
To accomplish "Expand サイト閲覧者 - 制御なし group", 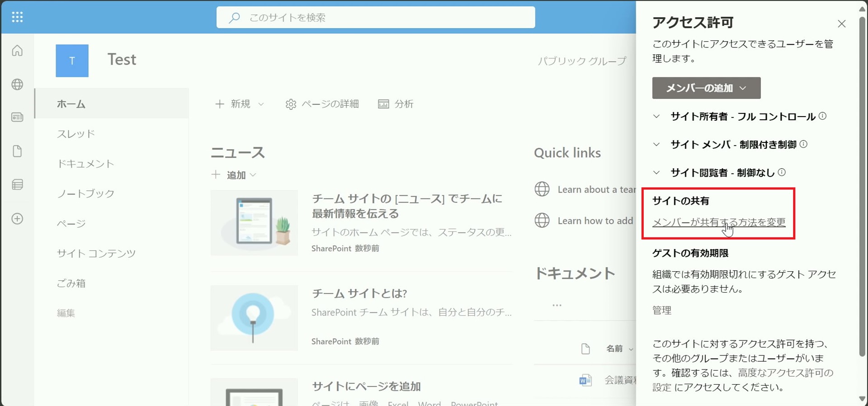I will pyautogui.click(x=656, y=173).
